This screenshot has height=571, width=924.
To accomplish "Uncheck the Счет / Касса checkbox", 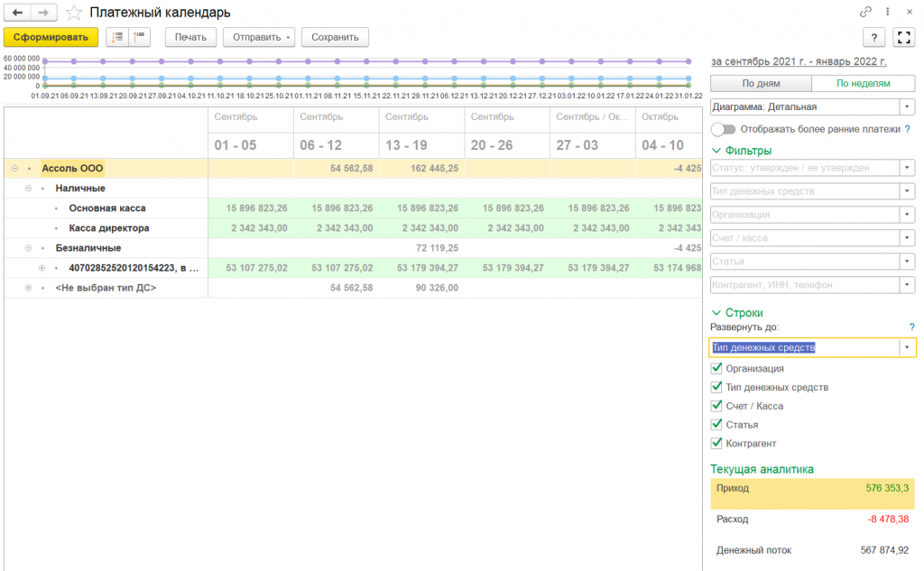I will pyautogui.click(x=716, y=406).
